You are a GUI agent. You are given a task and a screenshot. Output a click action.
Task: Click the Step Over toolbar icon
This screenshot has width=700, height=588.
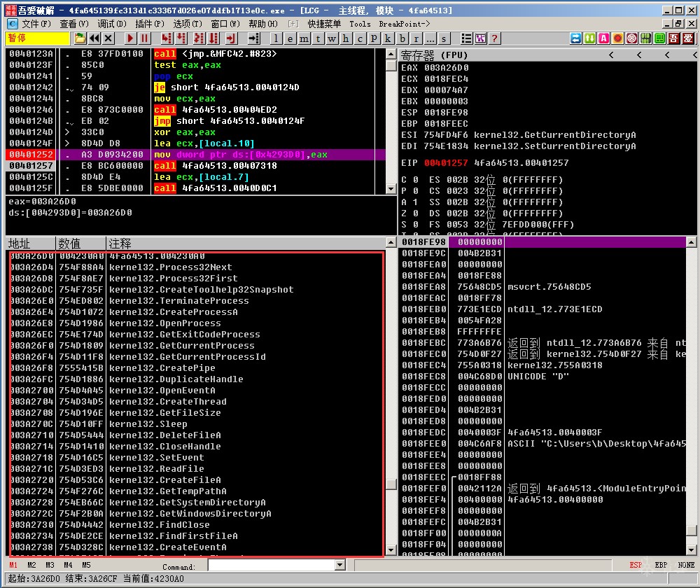tap(181, 38)
